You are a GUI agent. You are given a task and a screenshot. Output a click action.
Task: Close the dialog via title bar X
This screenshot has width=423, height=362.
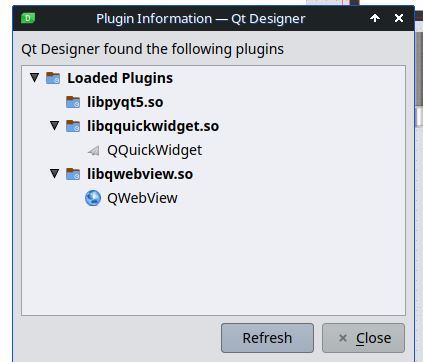click(399, 18)
